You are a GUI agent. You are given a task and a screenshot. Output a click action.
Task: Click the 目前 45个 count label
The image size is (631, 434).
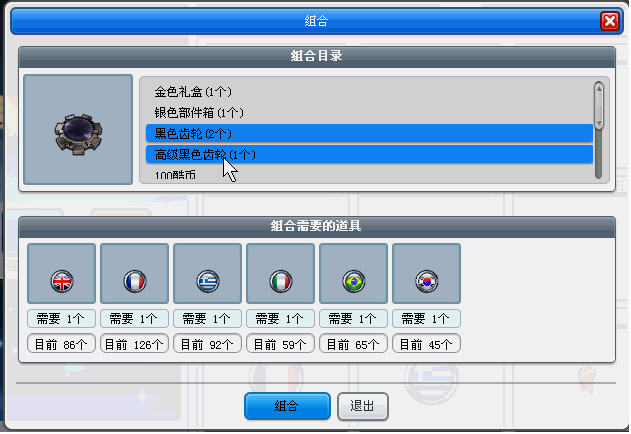(427, 344)
